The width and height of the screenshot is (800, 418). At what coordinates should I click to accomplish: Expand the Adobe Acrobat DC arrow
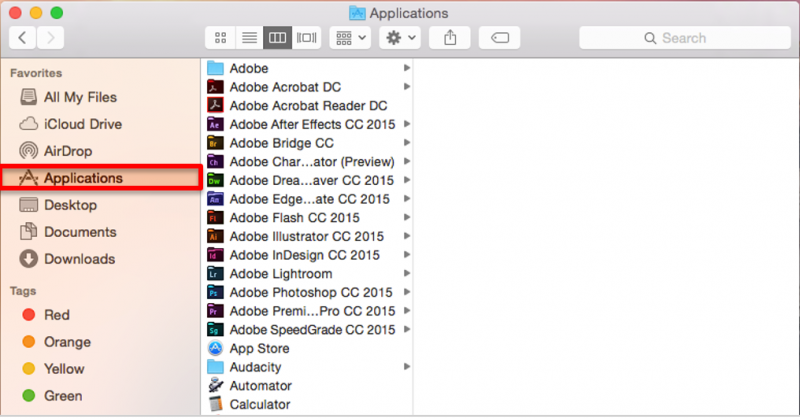[x=407, y=87]
